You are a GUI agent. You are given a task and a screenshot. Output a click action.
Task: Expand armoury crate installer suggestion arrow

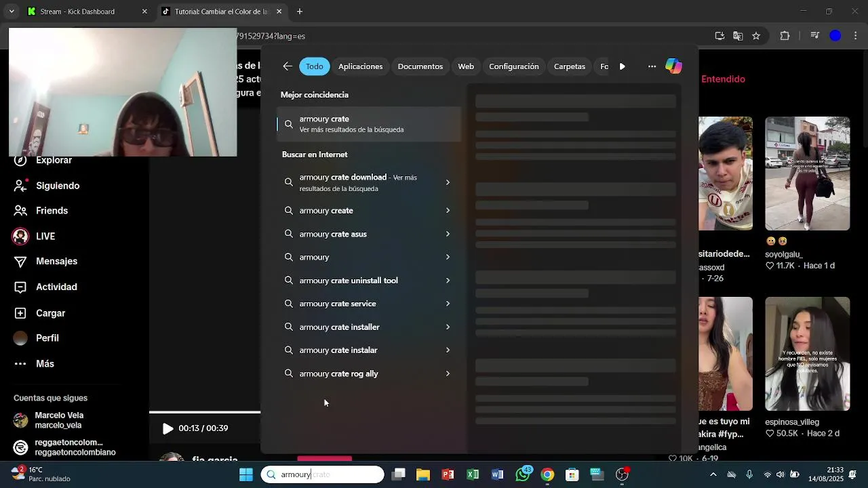[448, 327]
